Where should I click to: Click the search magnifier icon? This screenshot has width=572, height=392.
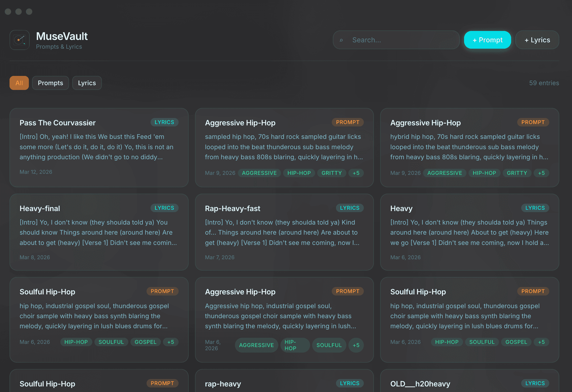click(341, 40)
